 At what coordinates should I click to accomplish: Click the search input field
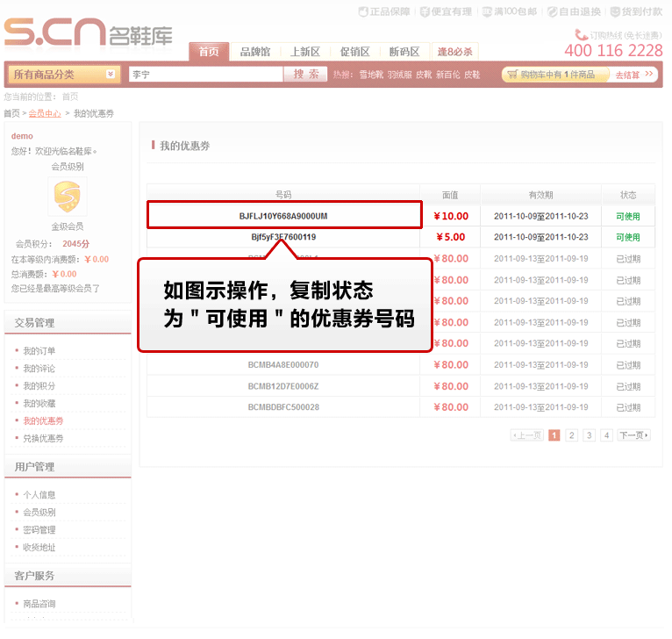pyautogui.click(x=205, y=75)
